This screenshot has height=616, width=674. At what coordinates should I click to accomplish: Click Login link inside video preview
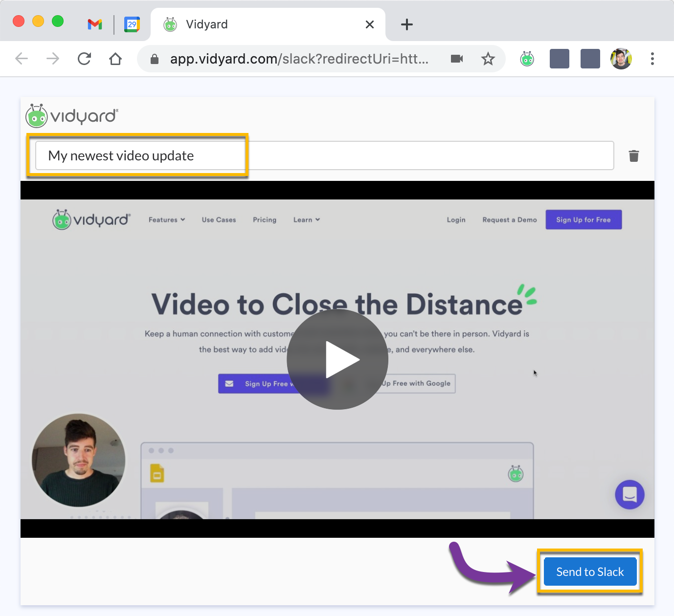point(456,220)
